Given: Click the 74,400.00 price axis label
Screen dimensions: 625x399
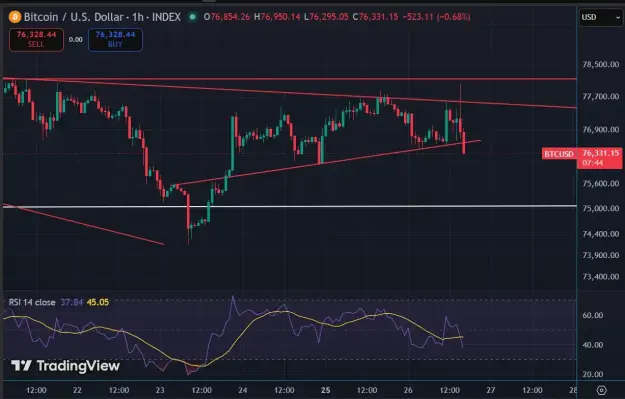Looking at the screenshot, I should (601, 234).
